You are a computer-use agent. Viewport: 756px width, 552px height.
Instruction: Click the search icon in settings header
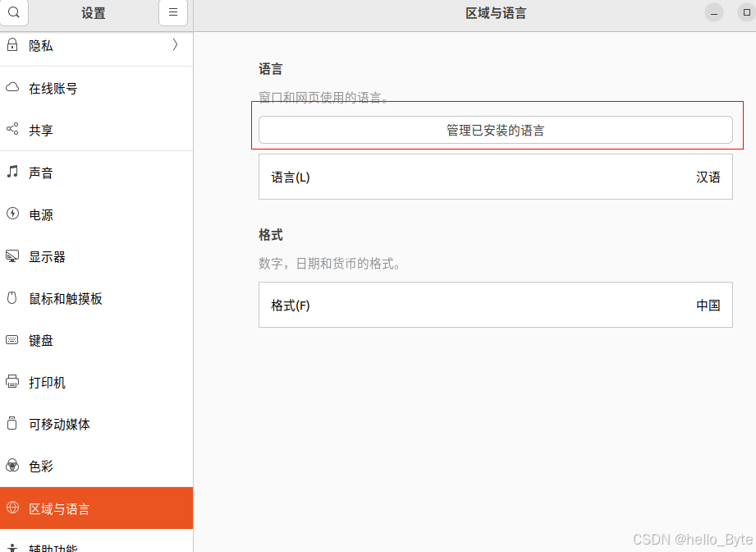pos(14,13)
